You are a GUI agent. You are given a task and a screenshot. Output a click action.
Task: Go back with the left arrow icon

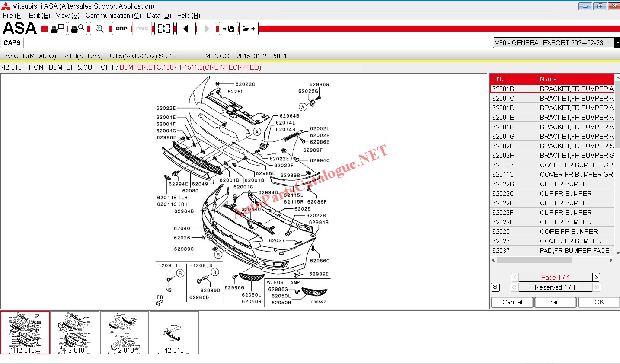pos(186,29)
